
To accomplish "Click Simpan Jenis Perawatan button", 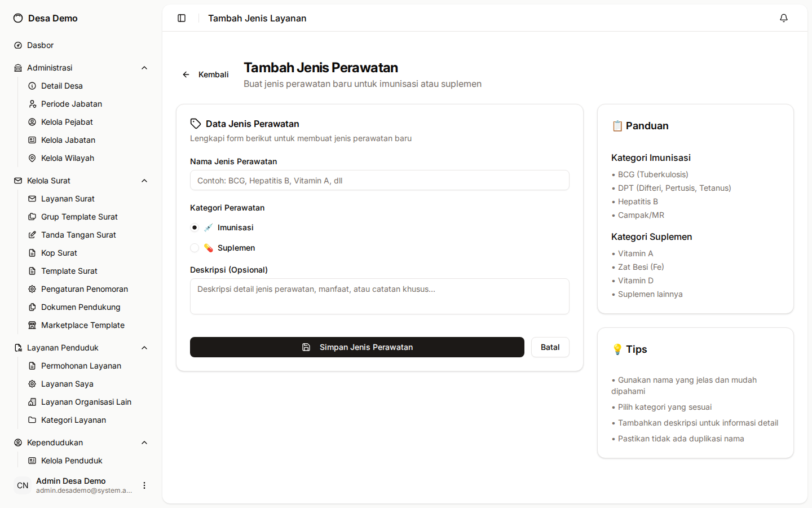I will coord(357,347).
